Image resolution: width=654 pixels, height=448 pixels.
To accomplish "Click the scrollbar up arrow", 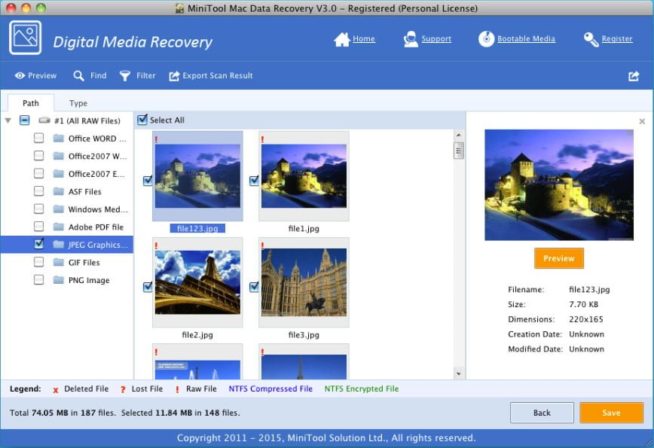I will click(x=458, y=135).
